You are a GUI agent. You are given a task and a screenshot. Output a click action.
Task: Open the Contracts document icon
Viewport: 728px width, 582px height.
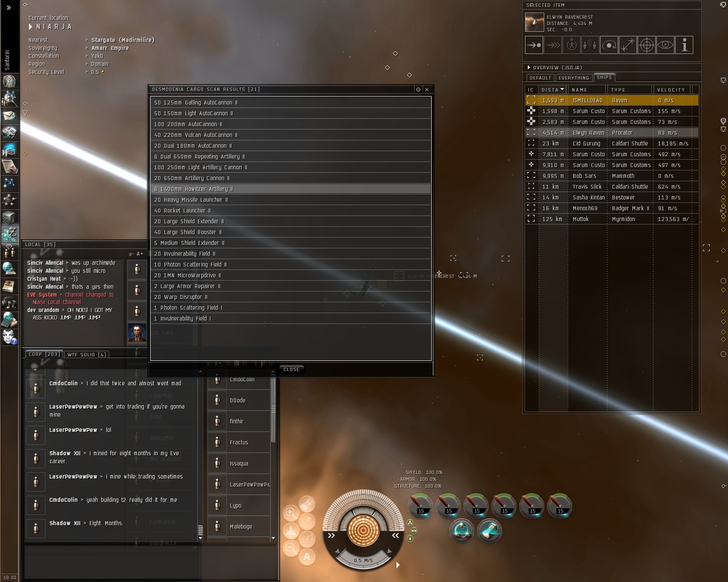pos(9,167)
